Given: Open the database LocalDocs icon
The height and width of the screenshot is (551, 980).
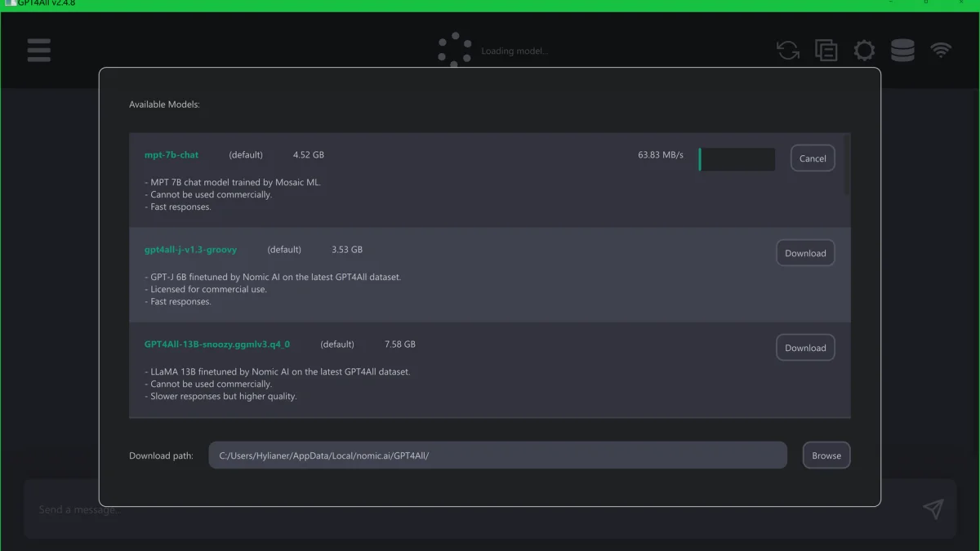Looking at the screenshot, I should [902, 51].
